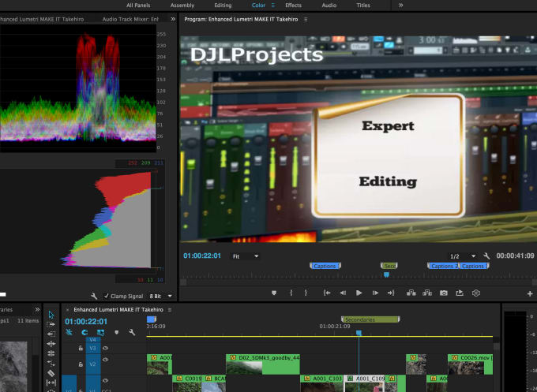This screenshot has width=537, height=392.
Task: Switch to All Panels workspace
Action: [138, 6]
